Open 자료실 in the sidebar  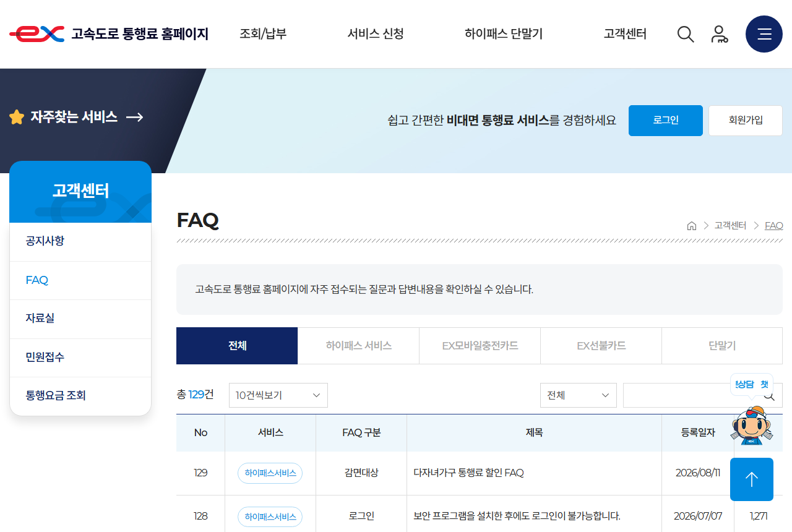80,319
